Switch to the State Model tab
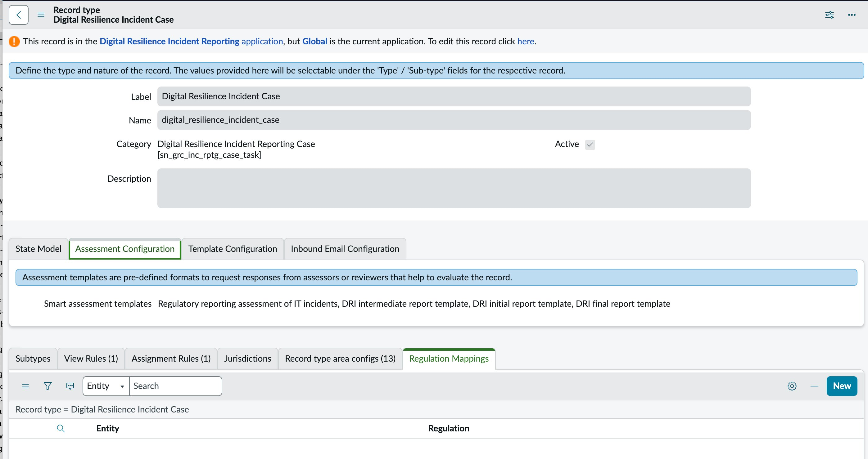Viewport: 868px width, 459px height. (x=38, y=249)
